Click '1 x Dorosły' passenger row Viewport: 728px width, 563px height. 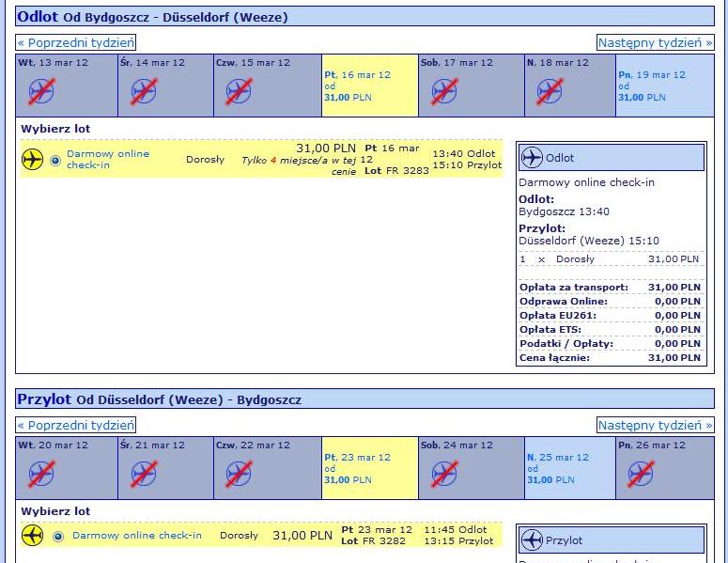[610, 259]
